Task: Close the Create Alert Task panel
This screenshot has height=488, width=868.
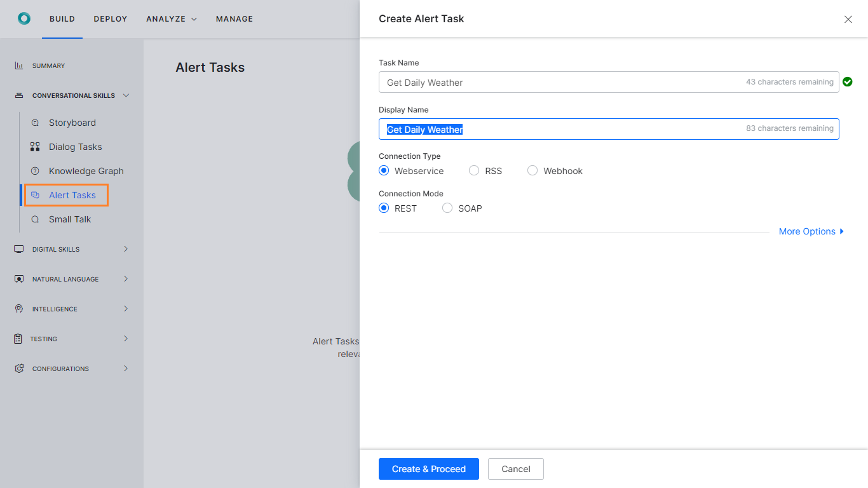Action: click(x=848, y=19)
